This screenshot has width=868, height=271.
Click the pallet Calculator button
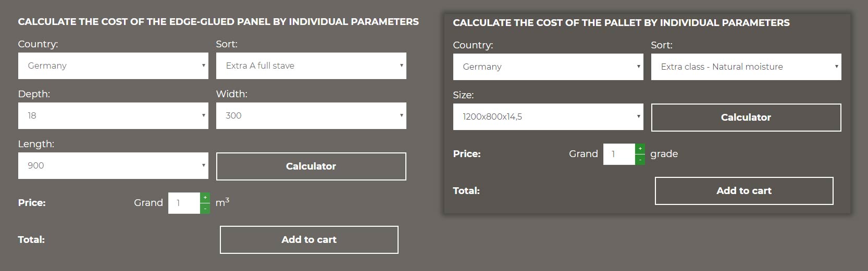(x=746, y=118)
